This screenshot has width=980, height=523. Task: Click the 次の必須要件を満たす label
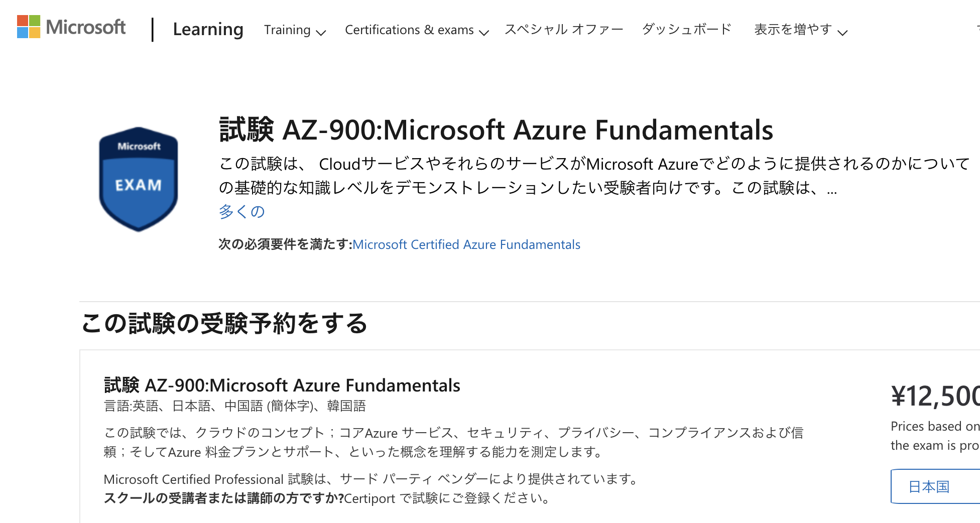coord(285,244)
